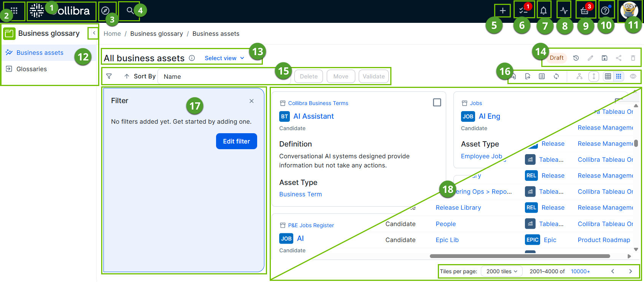Close the Filter panel

(251, 101)
